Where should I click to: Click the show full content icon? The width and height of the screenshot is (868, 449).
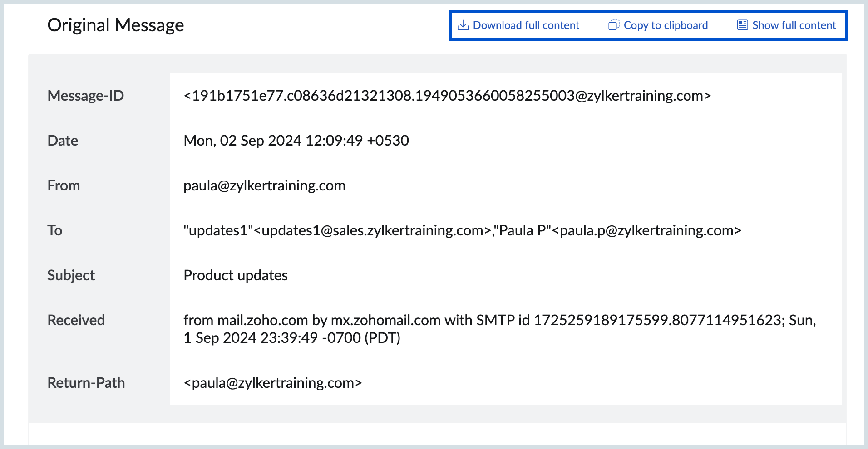[742, 25]
